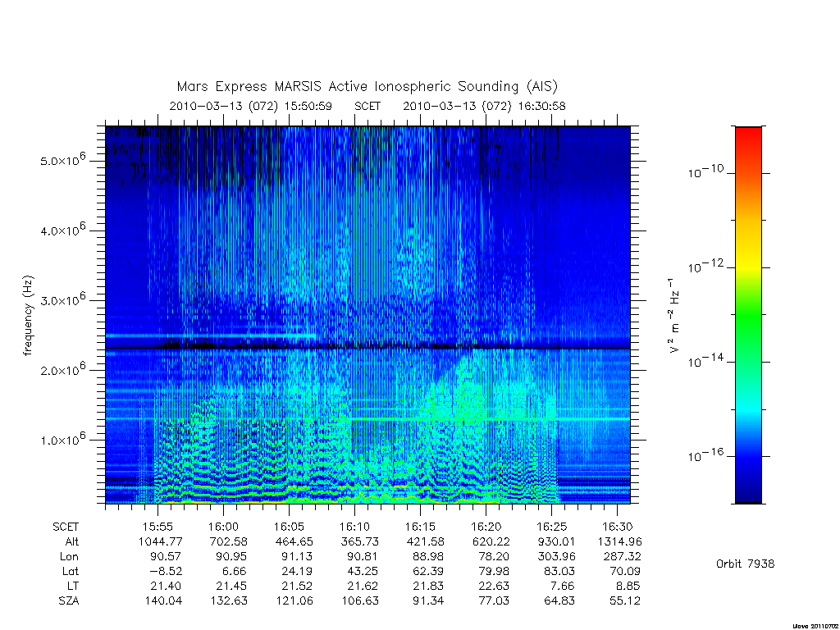This screenshot has width=840, height=630.
Task: Click the latitude value -8.52
Action: pyautogui.click(x=167, y=572)
